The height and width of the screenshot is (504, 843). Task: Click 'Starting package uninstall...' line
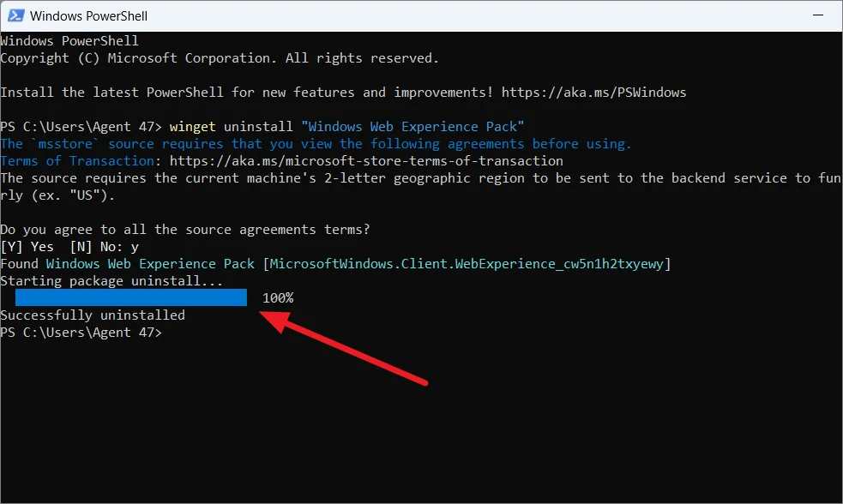111,281
